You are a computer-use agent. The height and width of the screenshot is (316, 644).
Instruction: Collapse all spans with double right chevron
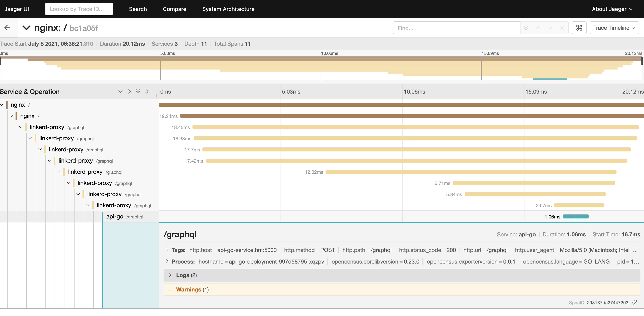pyautogui.click(x=147, y=91)
